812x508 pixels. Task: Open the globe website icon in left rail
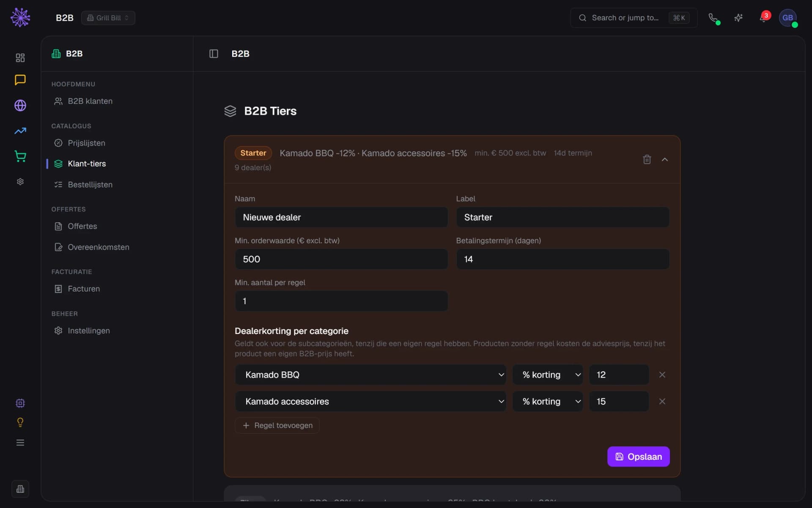pos(20,105)
